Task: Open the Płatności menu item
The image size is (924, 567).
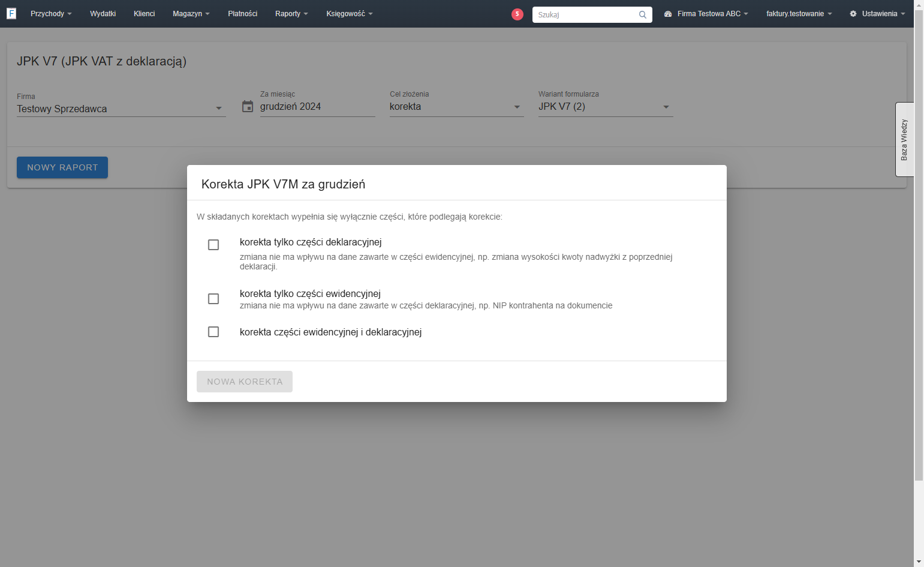Action: coord(243,14)
